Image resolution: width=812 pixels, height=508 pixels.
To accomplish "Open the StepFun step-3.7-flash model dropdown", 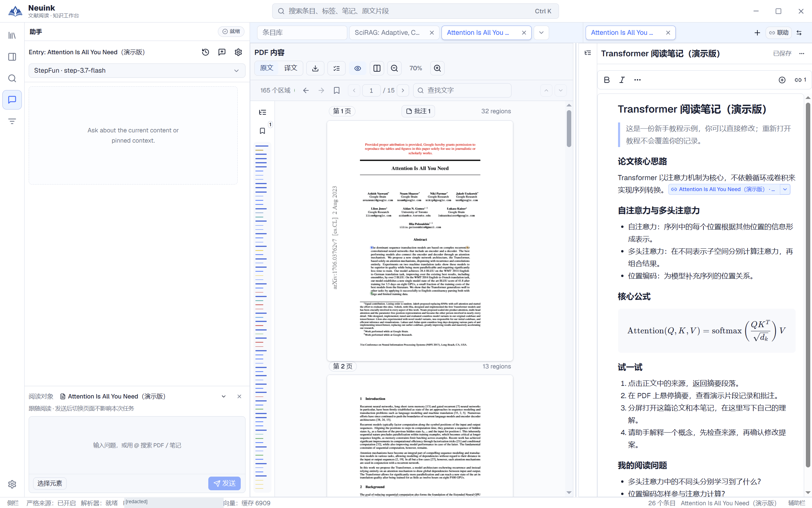I will (137, 71).
